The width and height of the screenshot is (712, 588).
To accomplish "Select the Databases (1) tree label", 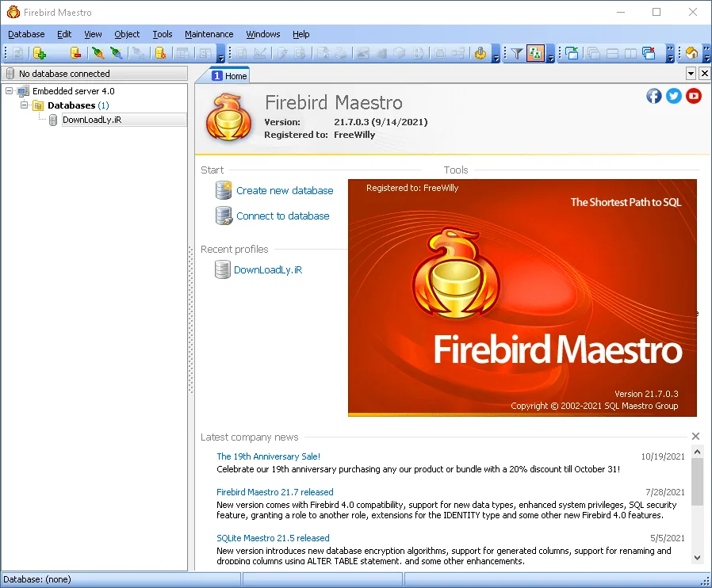I will pyautogui.click(x=78, y=105).
